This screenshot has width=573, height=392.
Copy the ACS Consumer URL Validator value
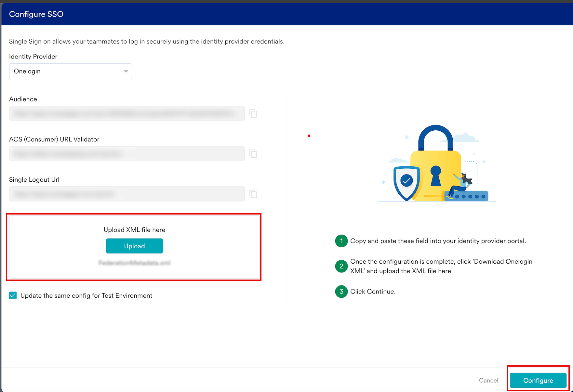pos(253,154)
